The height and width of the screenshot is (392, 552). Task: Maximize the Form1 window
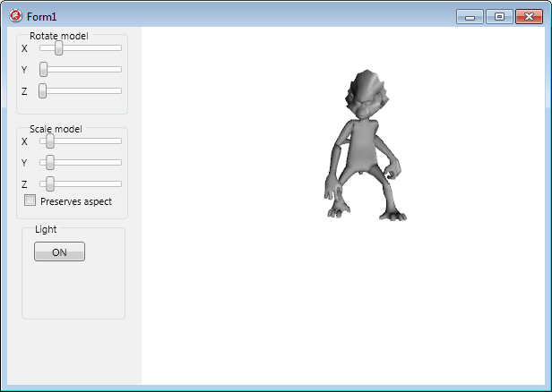499,16
